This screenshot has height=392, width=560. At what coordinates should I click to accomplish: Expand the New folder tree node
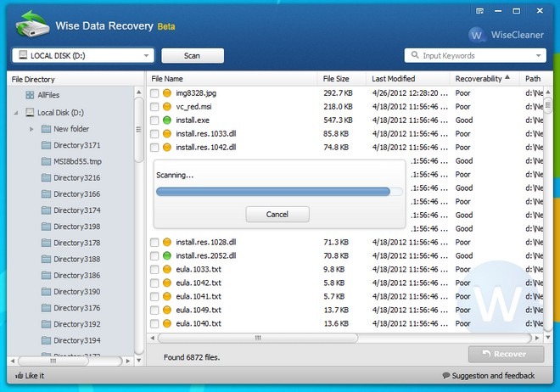click(x=31, y=129)
